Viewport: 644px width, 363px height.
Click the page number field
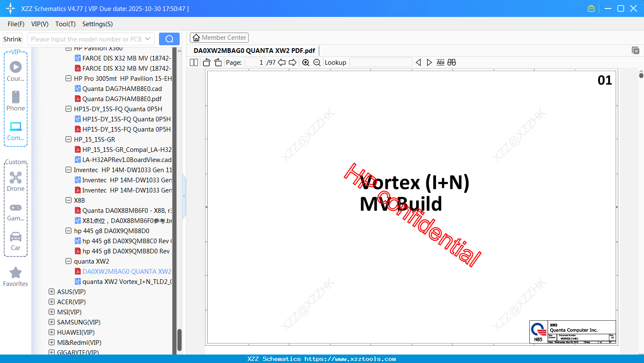click(255, 63)
